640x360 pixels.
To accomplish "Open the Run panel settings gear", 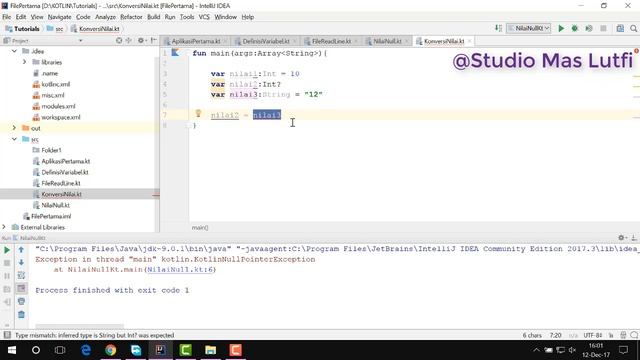I will tap(622, 238).
